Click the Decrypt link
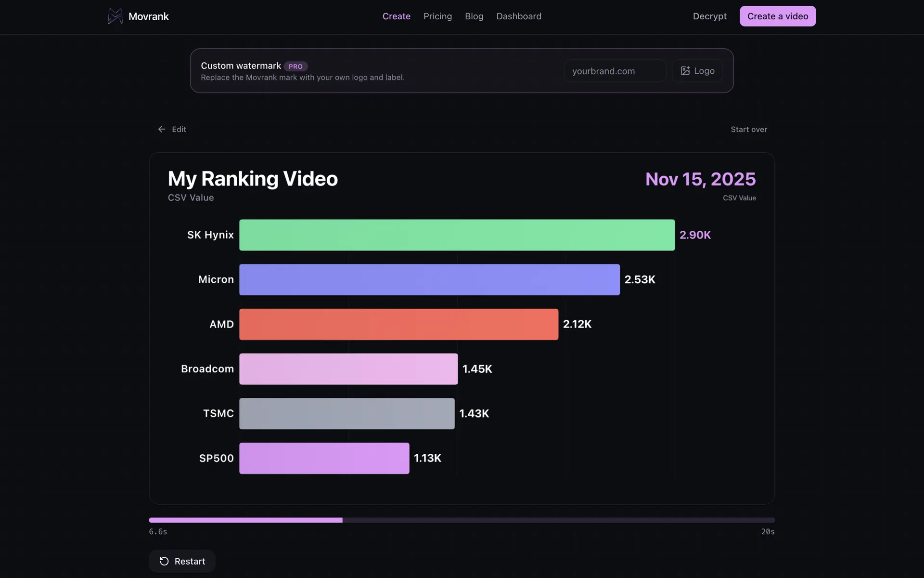 tap(710, 16)
